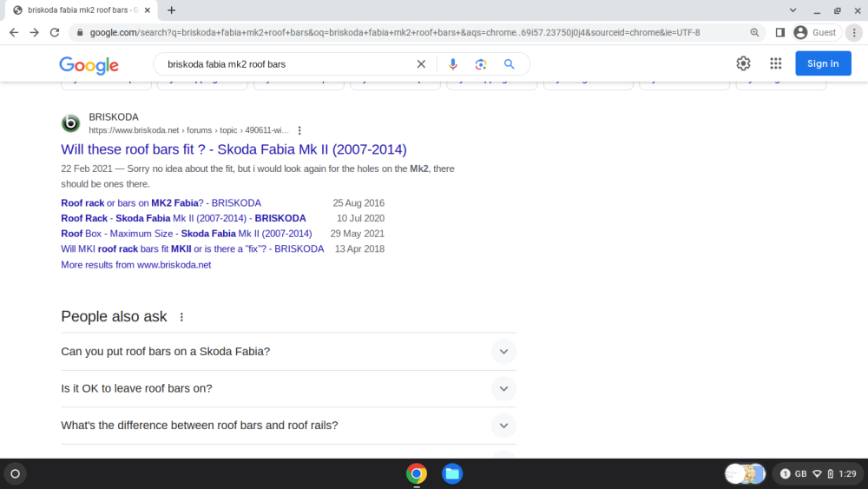Click the tote thumbnail preview on the shelf
The image size is (868, 489).
click(x=745, y=474)
